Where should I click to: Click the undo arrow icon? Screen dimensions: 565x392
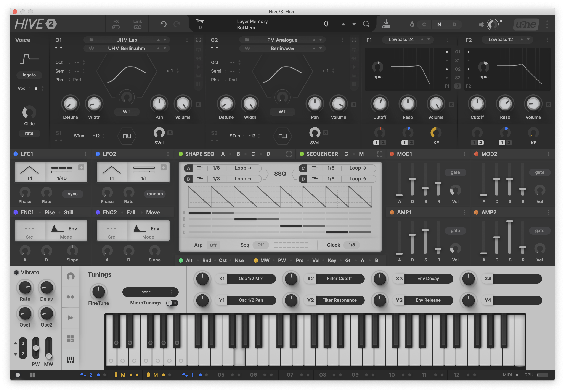pos(163,24)
